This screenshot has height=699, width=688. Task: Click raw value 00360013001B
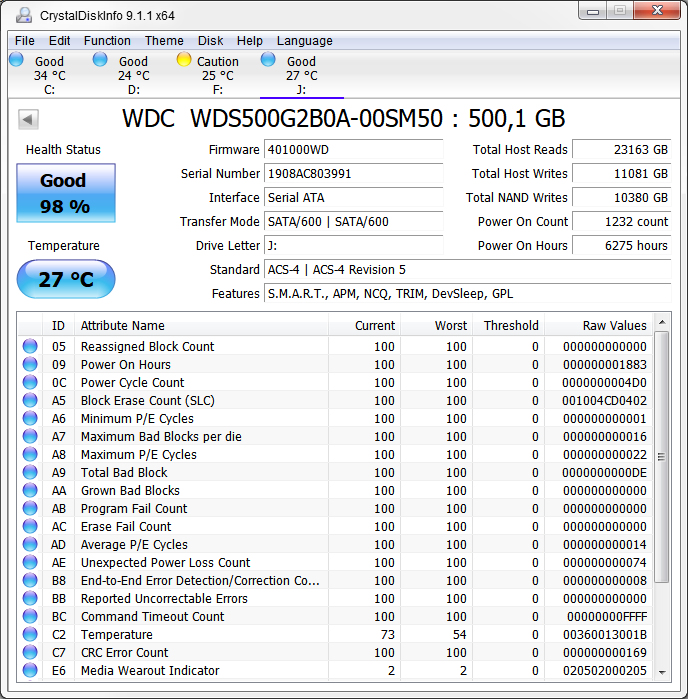point(605,634)
